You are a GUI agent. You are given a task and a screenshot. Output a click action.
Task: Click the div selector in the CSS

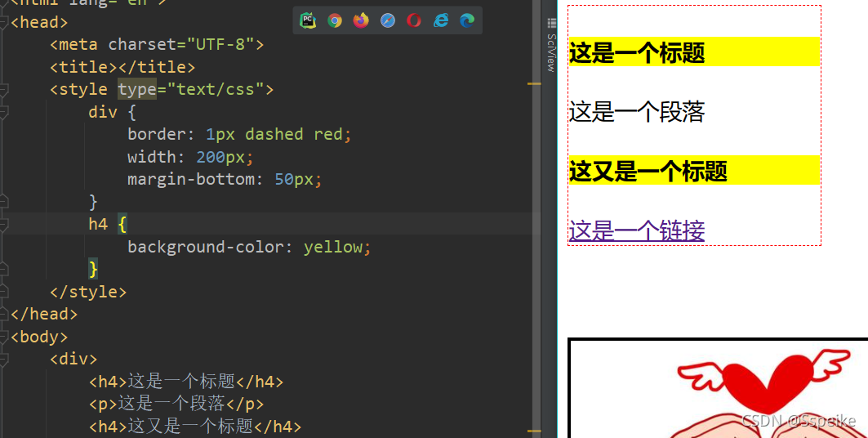click(103, 113)
